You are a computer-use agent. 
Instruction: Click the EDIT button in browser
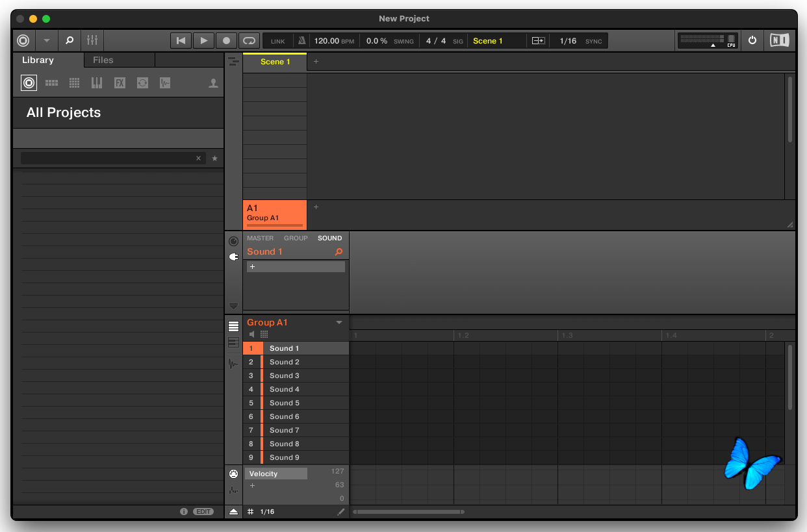click(204, 512)
